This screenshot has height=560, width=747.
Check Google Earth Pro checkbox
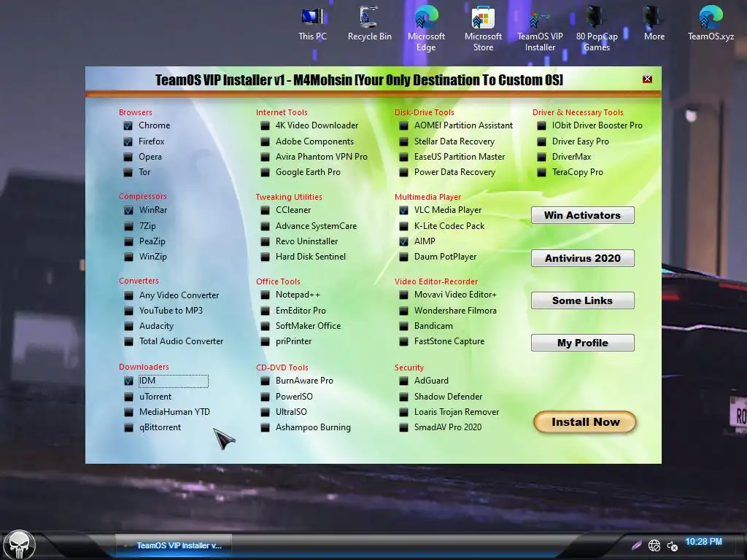pos(266,172)
